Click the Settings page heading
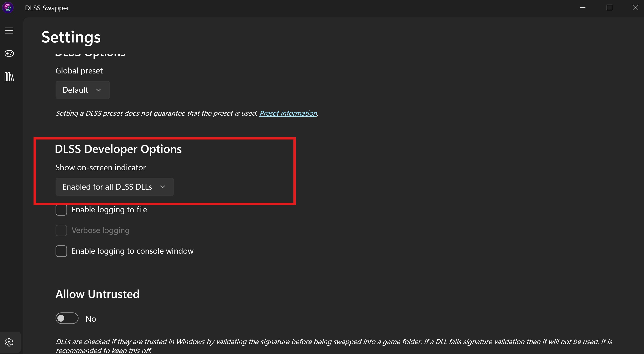The image size is (644, 354). [x=71, y=37]
